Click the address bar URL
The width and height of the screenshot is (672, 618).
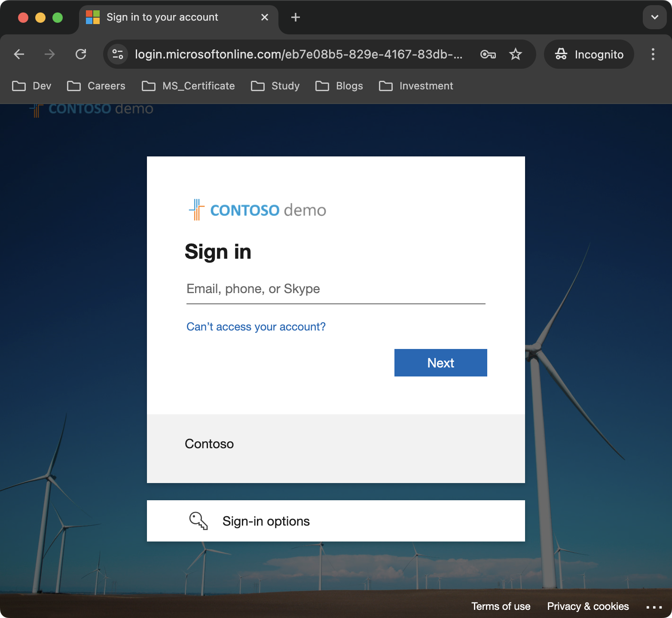[299, 54]
